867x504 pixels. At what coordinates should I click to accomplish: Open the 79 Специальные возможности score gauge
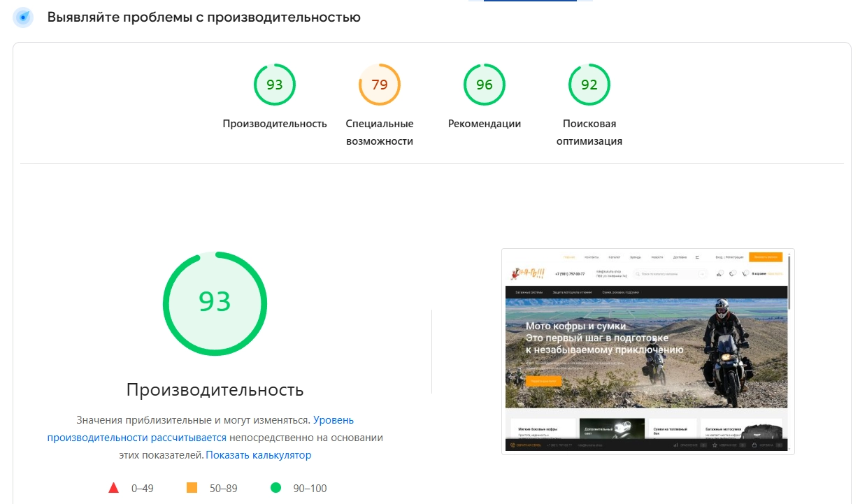pyautogui.click(x=380, y=85)
